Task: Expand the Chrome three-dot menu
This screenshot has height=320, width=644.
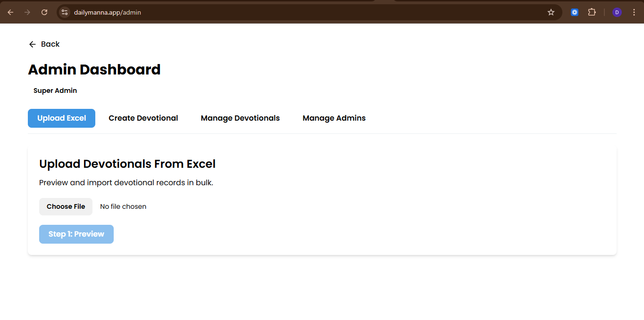Action: (634, 12)
